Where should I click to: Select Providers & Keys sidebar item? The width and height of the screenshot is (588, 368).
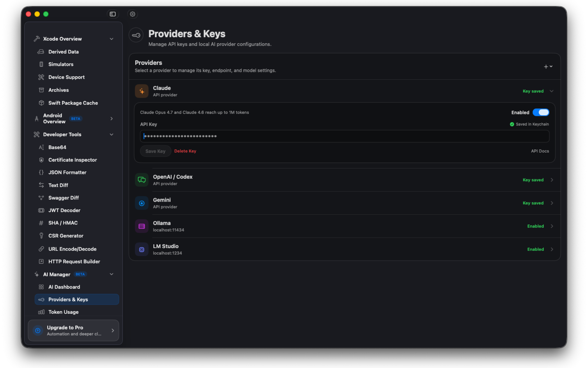tap(77, 299)
